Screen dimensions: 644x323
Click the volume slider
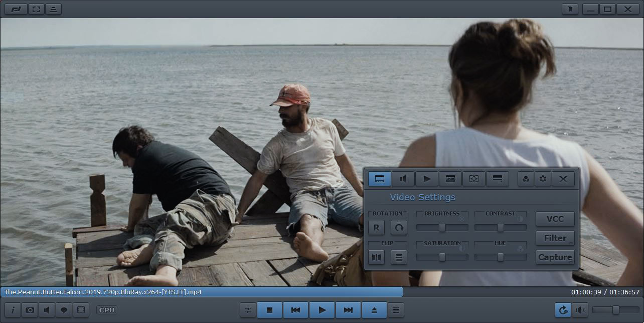click(x=616, y=310)
